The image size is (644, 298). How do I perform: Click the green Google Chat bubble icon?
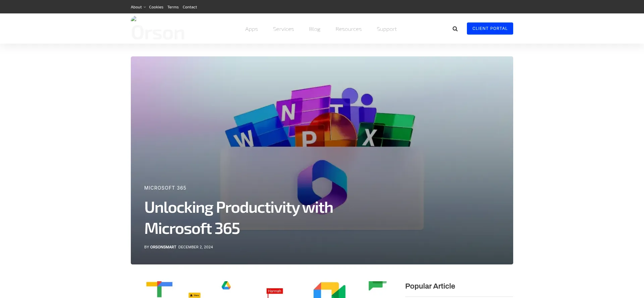tap(377, 286)
